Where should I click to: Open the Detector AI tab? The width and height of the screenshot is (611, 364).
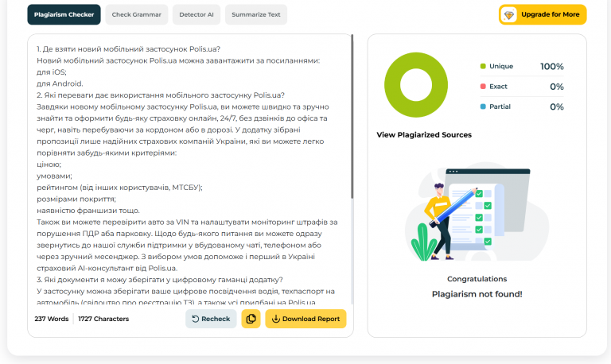pyautogui.click(x=197, y=14)
